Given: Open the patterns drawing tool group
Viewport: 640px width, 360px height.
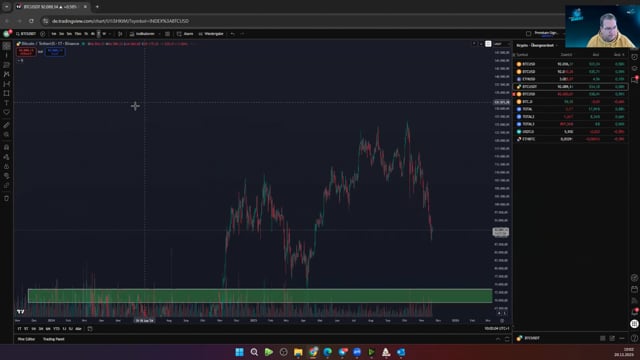Looking at the screenshot, I should coord(7,74).
